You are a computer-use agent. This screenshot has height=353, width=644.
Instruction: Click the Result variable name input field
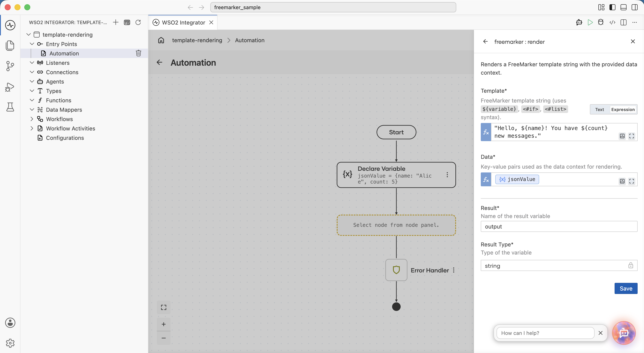tap(559, 226)
